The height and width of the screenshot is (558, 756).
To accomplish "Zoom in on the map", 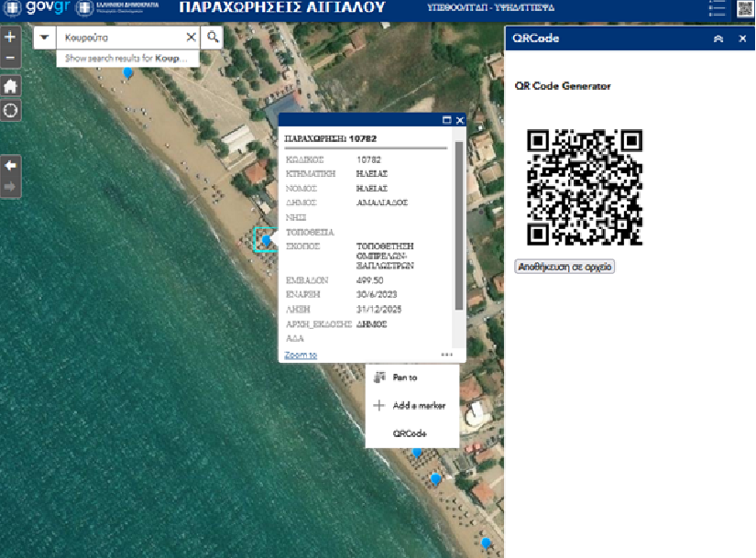I will point(10,38).
